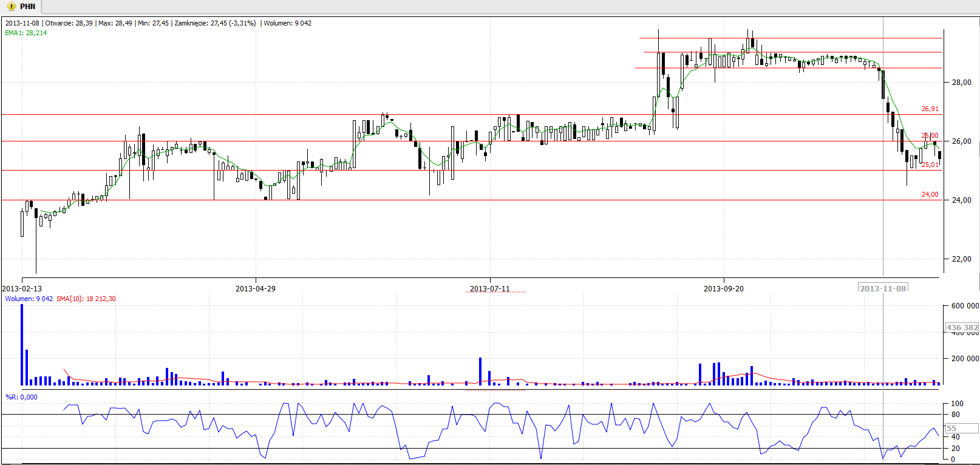
Task: Click the 26,00 price axis value
Action: [961, 141]
